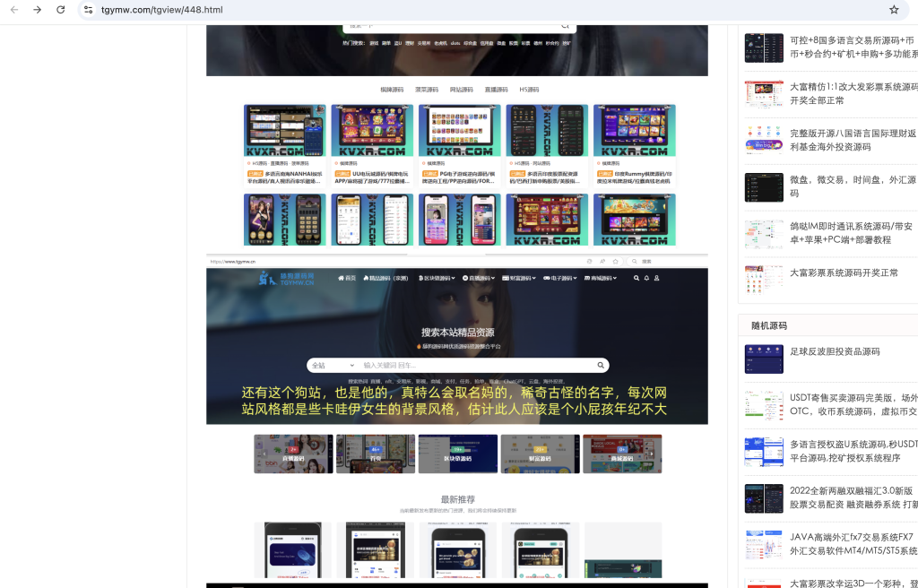This screenshot has height=588, width=918.
Task: Expand the 区块链源码 nav dropdown
Action: [437, 279]
